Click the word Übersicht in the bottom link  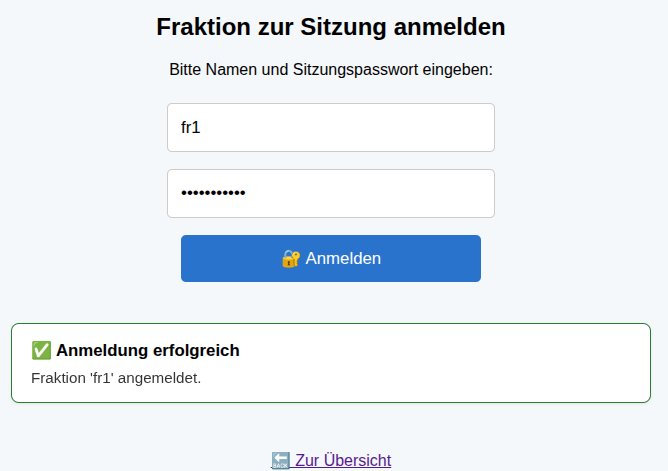click(356, 460)
